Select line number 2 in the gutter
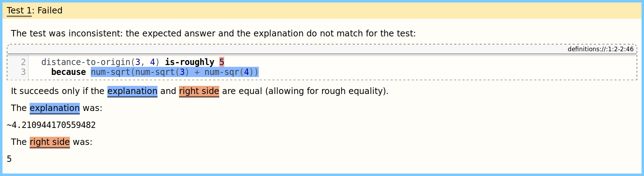 pyautogui.click(x=23, y=62)
